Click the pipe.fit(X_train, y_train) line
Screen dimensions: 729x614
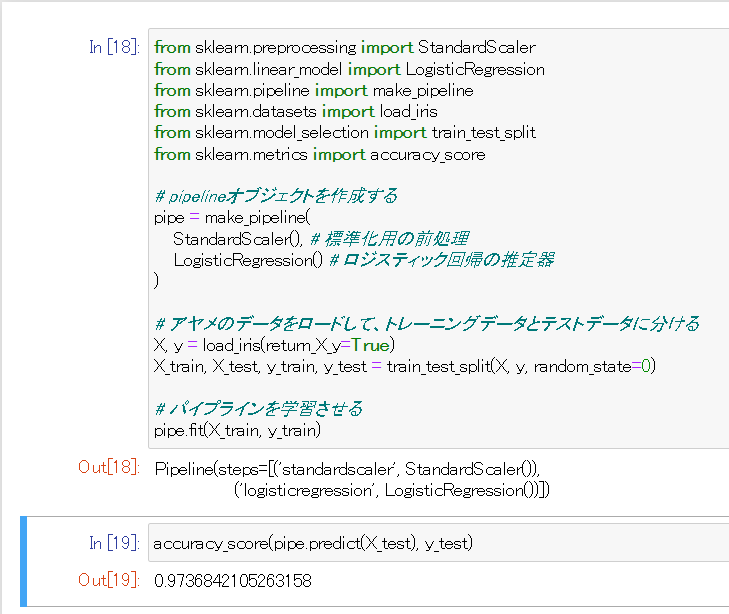[238, 430]
